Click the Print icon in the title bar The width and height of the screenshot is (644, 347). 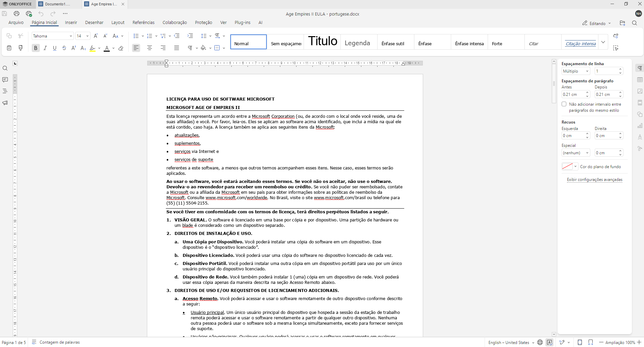click(x=17, y=14)
